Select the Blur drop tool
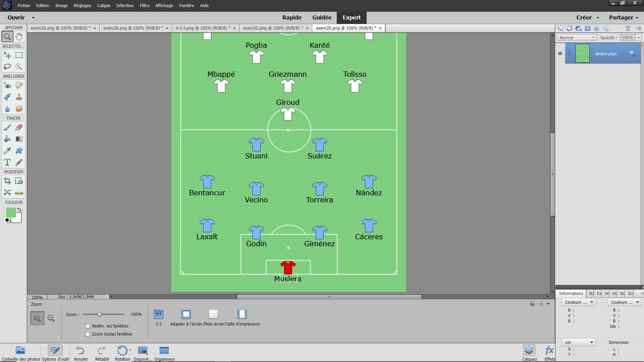 (x=7, y=109)
